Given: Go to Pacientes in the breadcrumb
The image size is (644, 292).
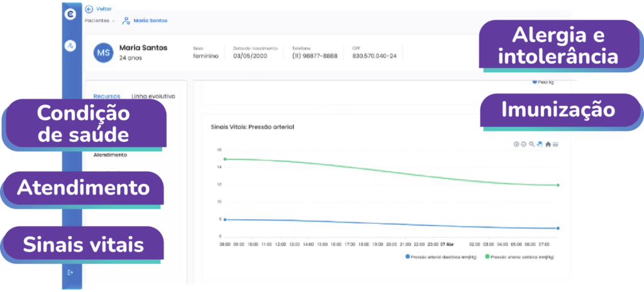Looking at the screenshot, I should pyautogui.click(x=97, y=21).
